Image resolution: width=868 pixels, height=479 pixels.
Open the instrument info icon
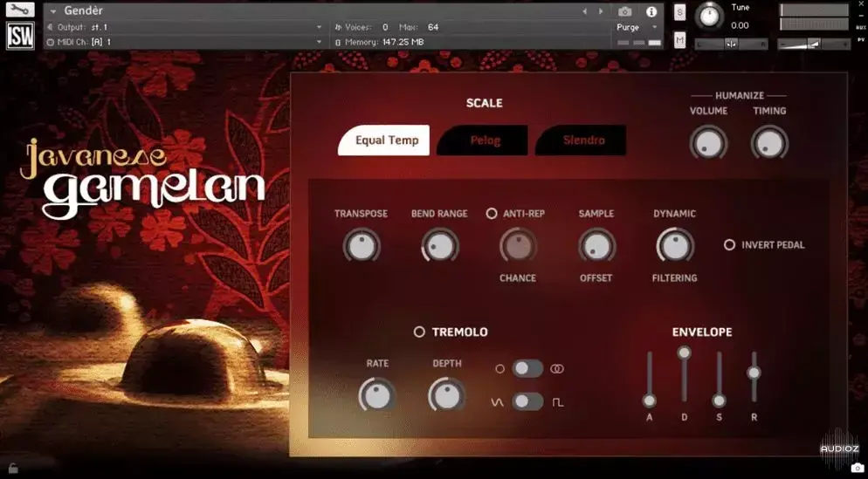651,11
